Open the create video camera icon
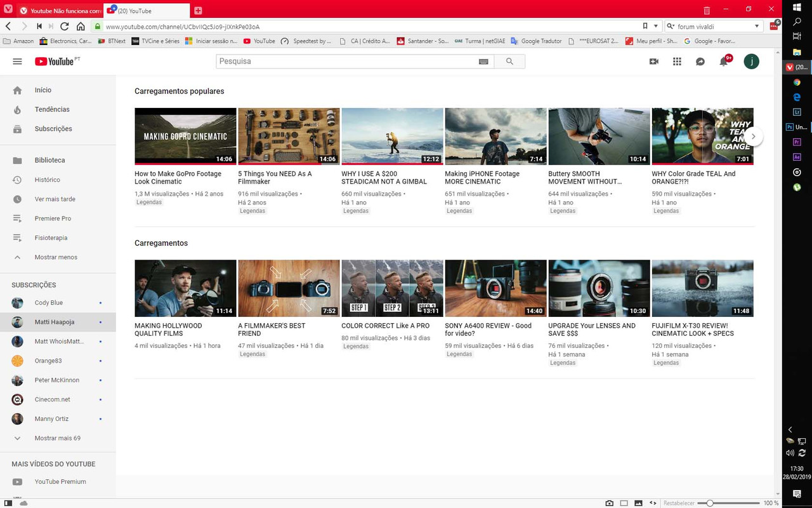 coord(654,62)
